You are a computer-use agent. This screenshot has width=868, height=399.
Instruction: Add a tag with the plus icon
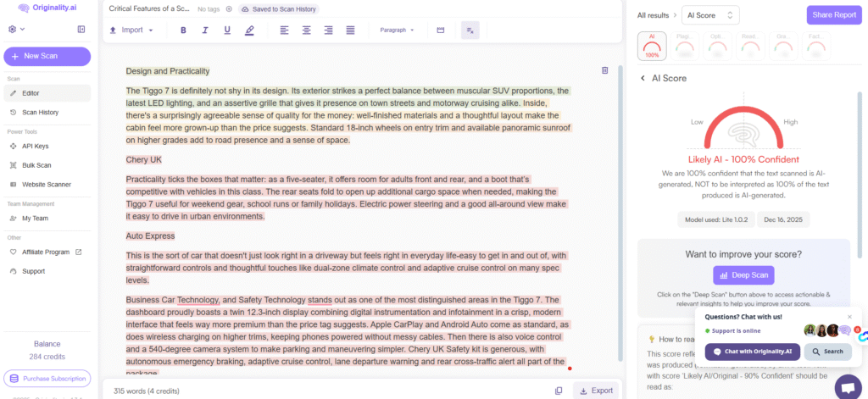[229, 8]
